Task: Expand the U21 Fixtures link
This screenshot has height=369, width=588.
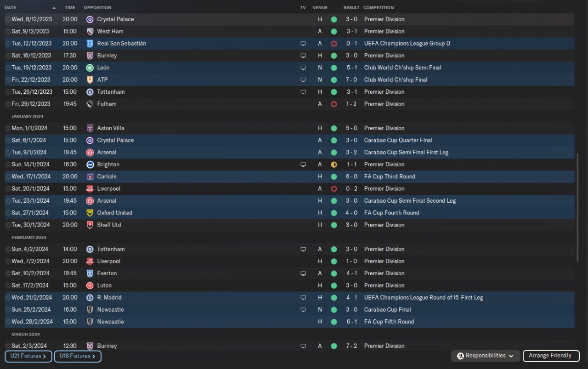Action: (28, 356)
